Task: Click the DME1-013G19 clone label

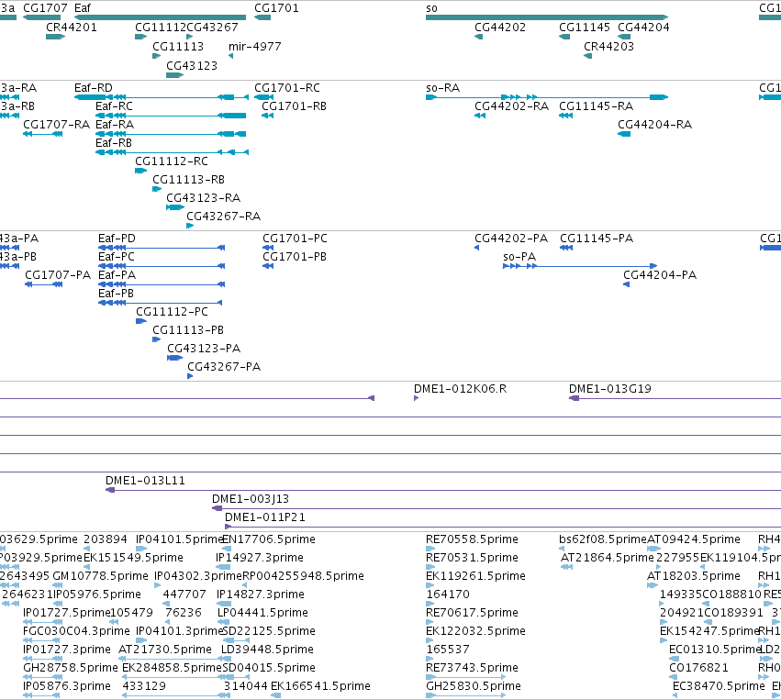Action: pyautogui.click(x=609, y=388)
